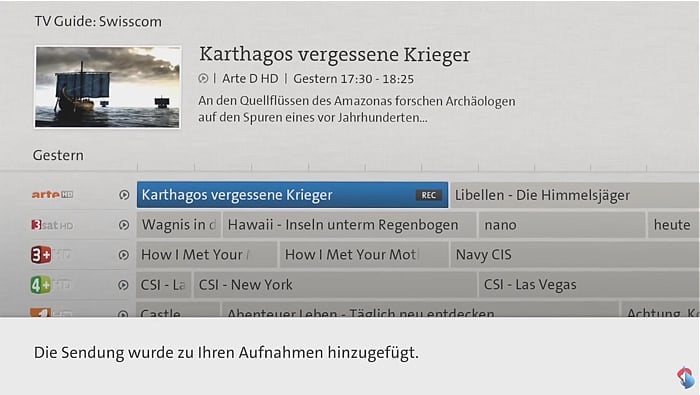
Task: Select the first How I Met Your program
Action: 207,255
